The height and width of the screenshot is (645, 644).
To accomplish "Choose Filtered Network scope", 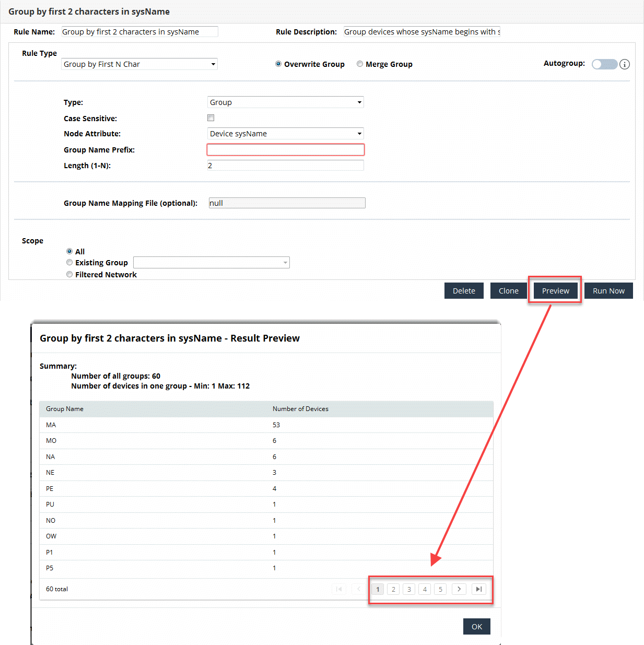I will [x=69, y=275].
